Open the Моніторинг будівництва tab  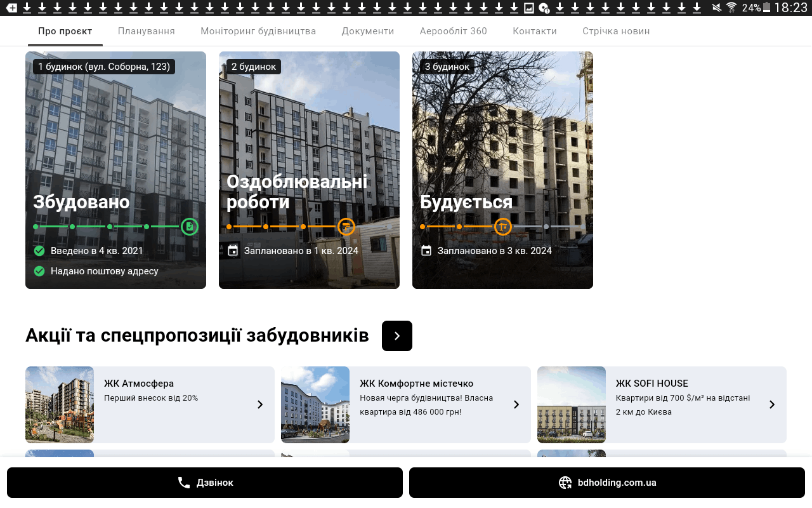(258, 31)
